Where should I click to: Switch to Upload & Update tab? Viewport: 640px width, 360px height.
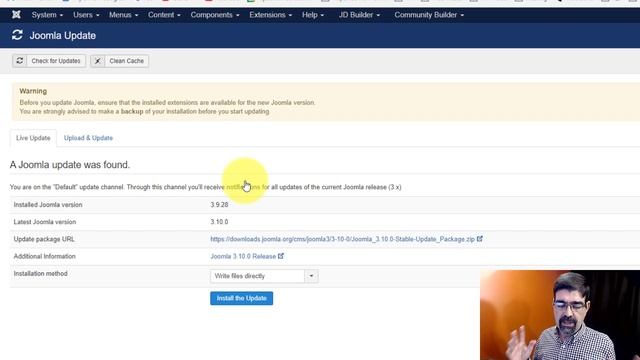coord(88,138)
